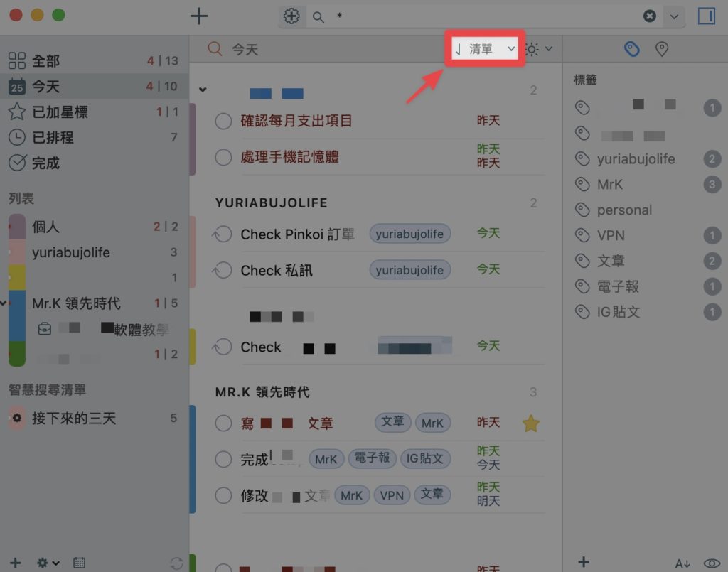Click the IG貼文 tag pill on task
728x572 pixels.
(x=425, y=459)
